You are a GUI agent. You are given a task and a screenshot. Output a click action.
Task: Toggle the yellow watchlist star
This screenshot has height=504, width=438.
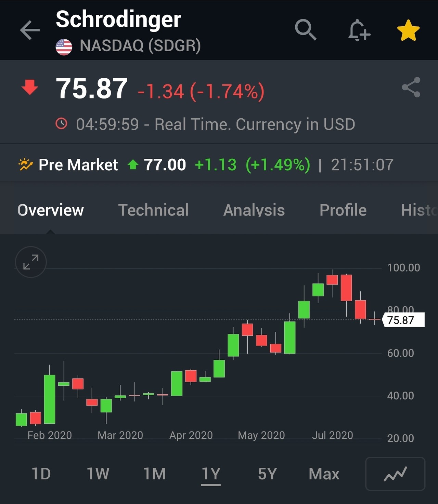click(408, 30)
